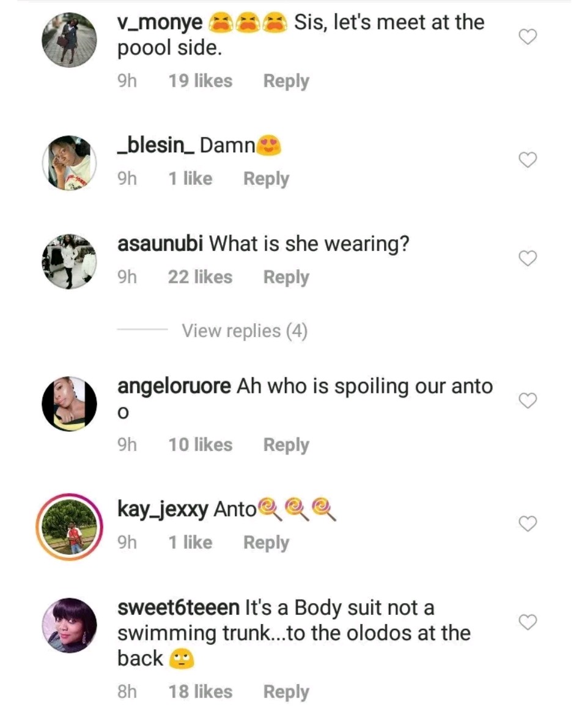The width and height of the screenshot is (579, 728).
Task: Like asaunubi's 'What is she wearing?' comment
Action: [x=527, y=259]
